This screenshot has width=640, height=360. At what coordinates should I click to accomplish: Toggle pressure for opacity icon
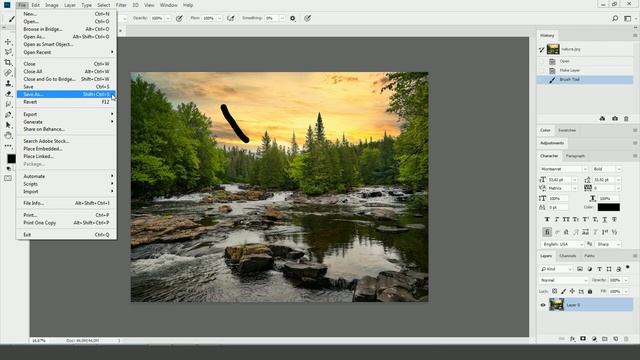coord(179,18)
